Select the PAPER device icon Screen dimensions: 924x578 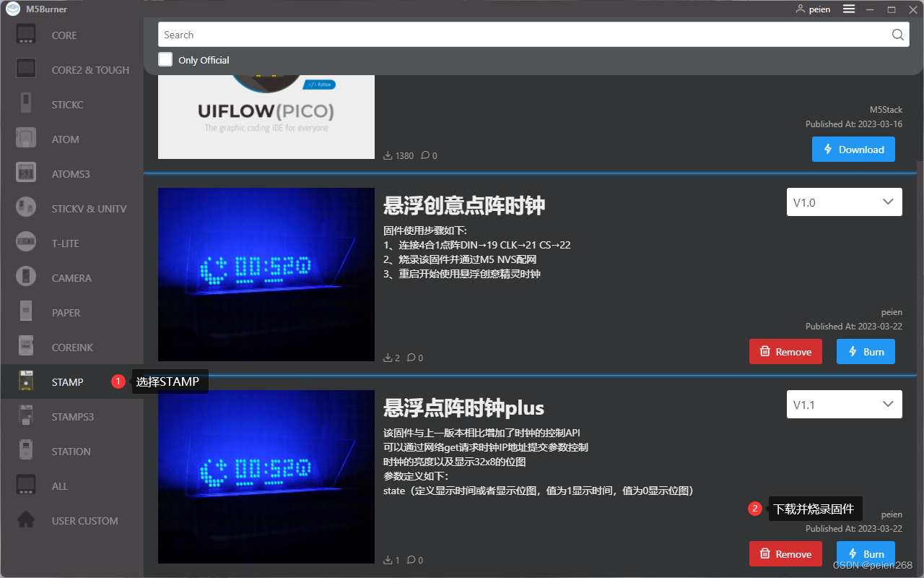(27, 312)
